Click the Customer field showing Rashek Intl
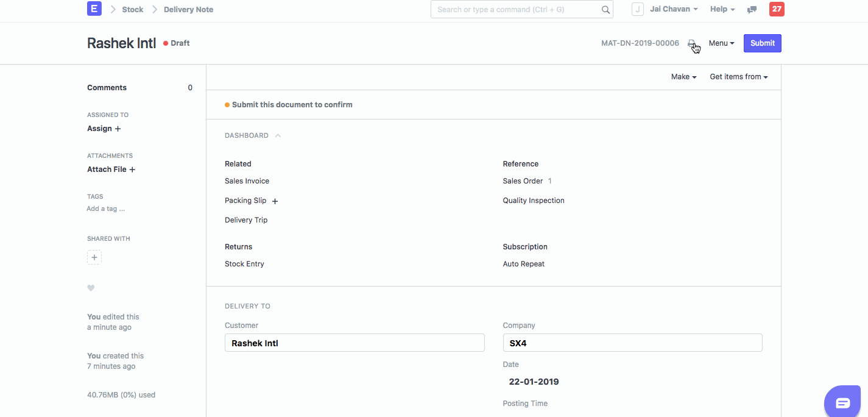Viewport: 868px width, 417px height. tap(355, 343)
